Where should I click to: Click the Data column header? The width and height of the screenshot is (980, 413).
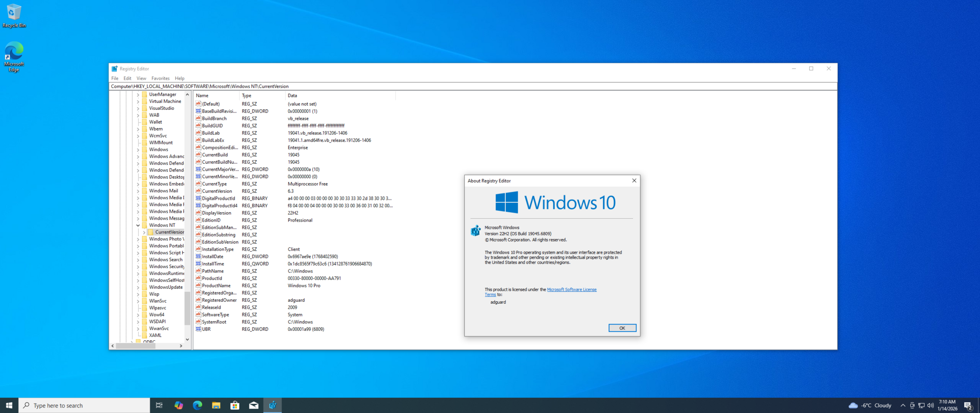[x=341, y=95]
